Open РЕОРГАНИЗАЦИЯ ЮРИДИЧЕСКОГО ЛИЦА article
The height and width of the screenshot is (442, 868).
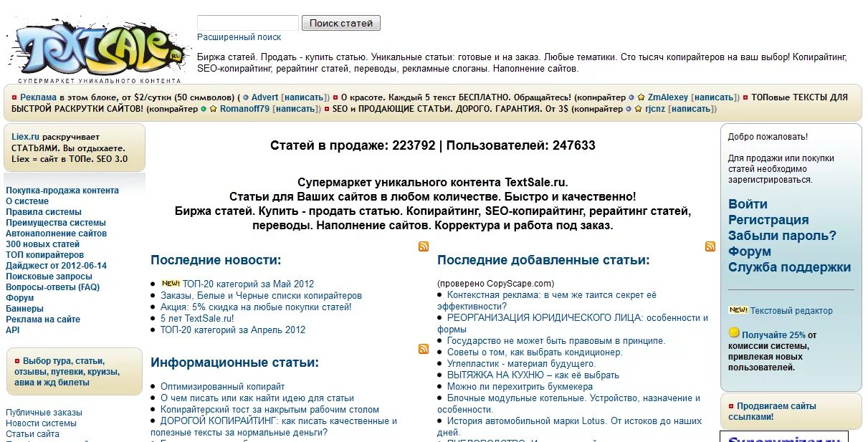click(x=573, y=323)
